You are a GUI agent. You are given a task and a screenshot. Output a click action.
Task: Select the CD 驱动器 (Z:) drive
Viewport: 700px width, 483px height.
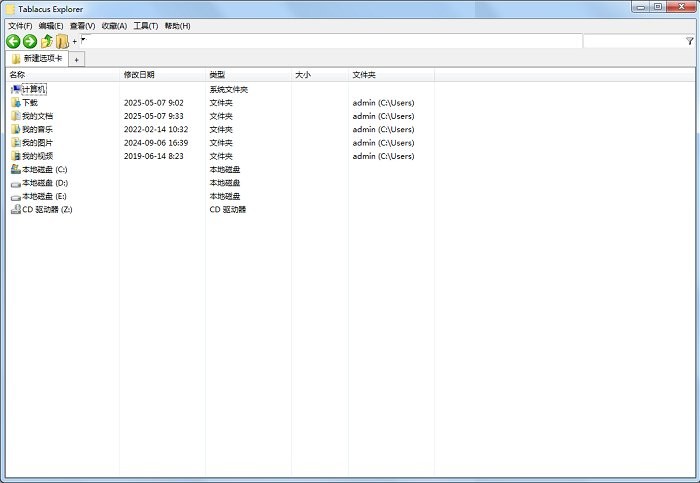pyautogui.click(x=47, y=210)
